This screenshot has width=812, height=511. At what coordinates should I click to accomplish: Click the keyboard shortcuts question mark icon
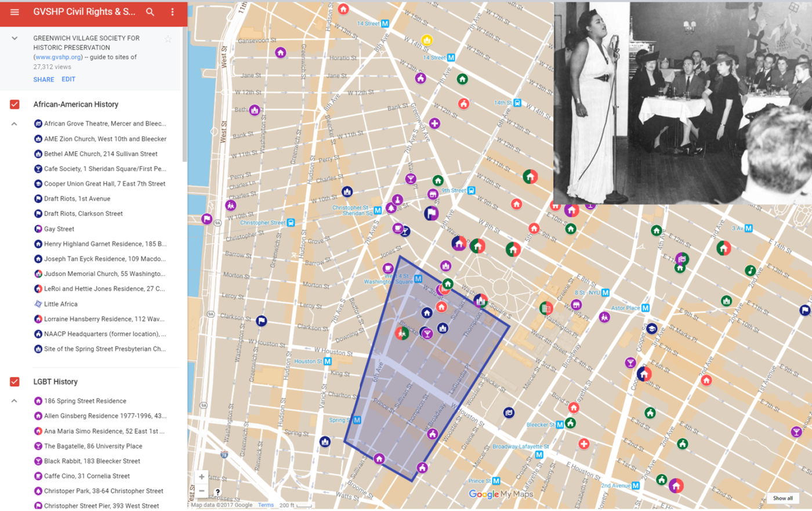point(217,492)
